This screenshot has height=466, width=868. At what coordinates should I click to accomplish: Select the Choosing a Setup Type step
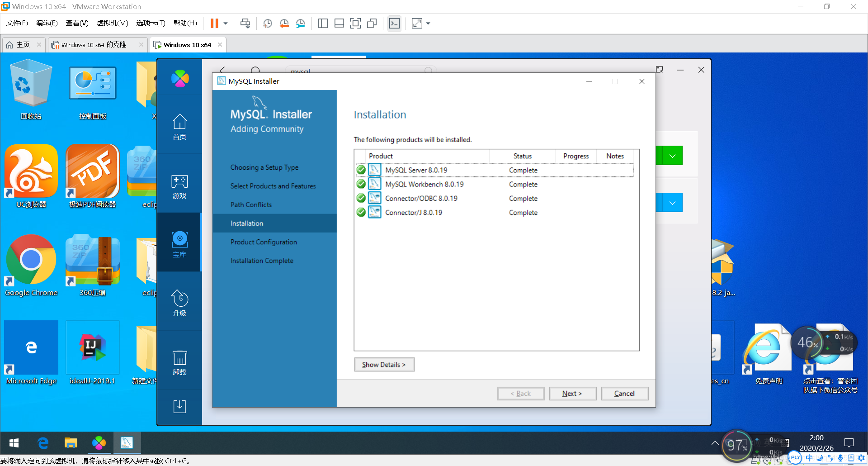[x=264, y=167]
